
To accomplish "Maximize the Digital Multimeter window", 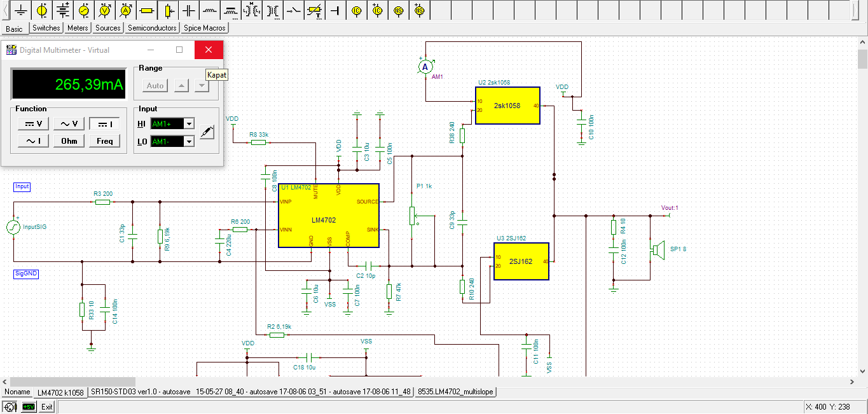I will (179, 50).
